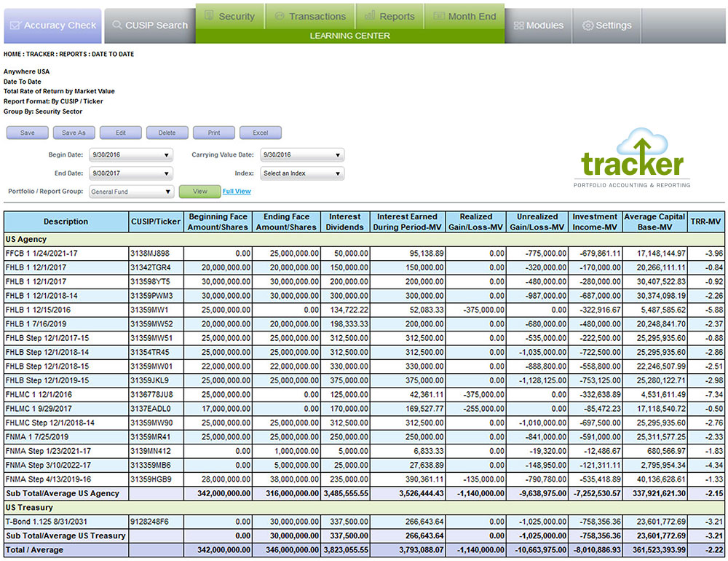Click the Modules grid icon

[x=518, y=25]
